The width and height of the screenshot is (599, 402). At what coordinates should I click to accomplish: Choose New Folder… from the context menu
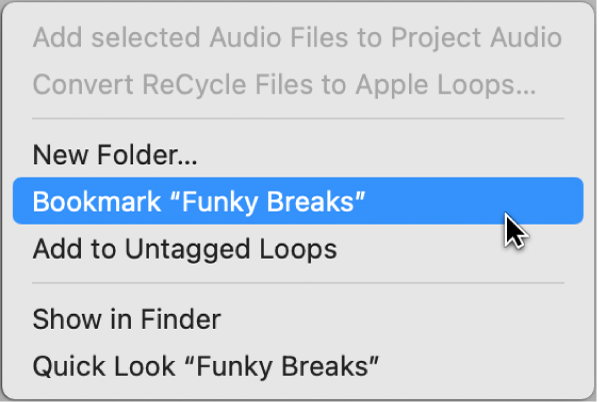(298, 155)
